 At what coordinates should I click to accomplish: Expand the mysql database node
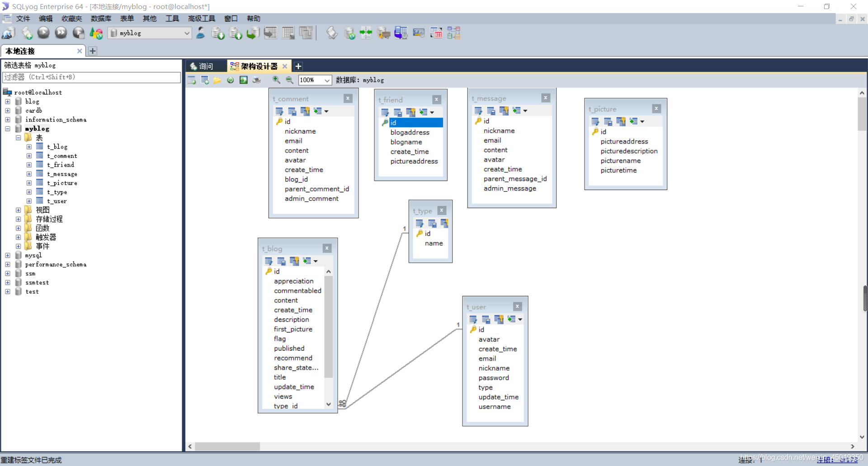click(8, 255)
